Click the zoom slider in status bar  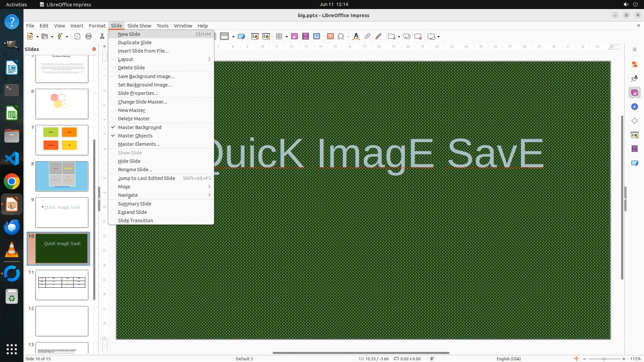pyautogui.click(x=604, y=359)
